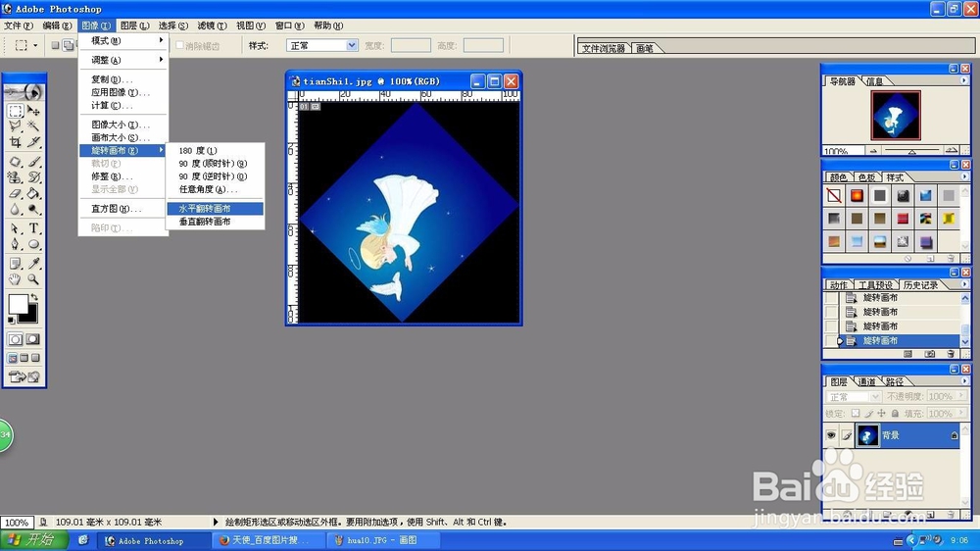
Task: Reset to default foreground/background colors
Action: click(x=11, y=321)
